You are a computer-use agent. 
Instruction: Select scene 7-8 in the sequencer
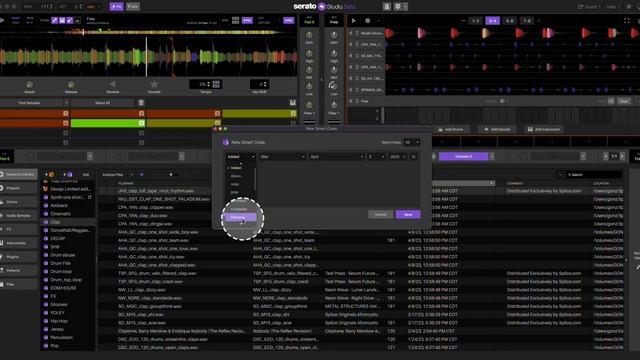tap(527, 20)
